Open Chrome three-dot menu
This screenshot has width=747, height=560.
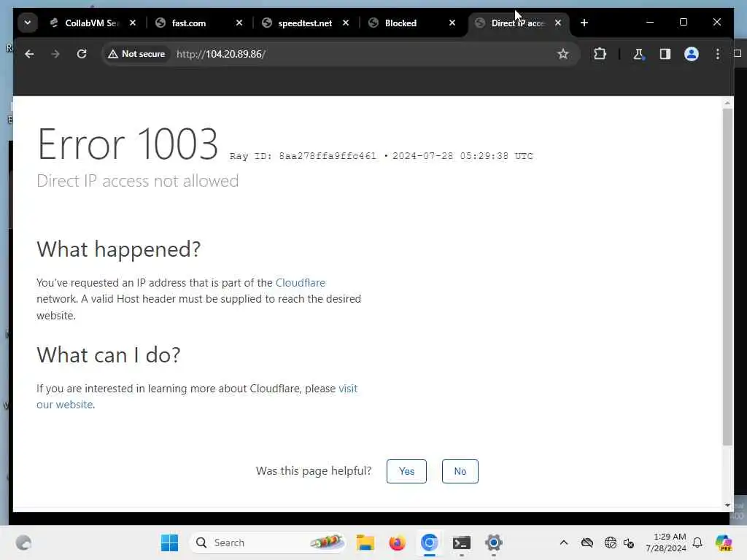(718, 54)
